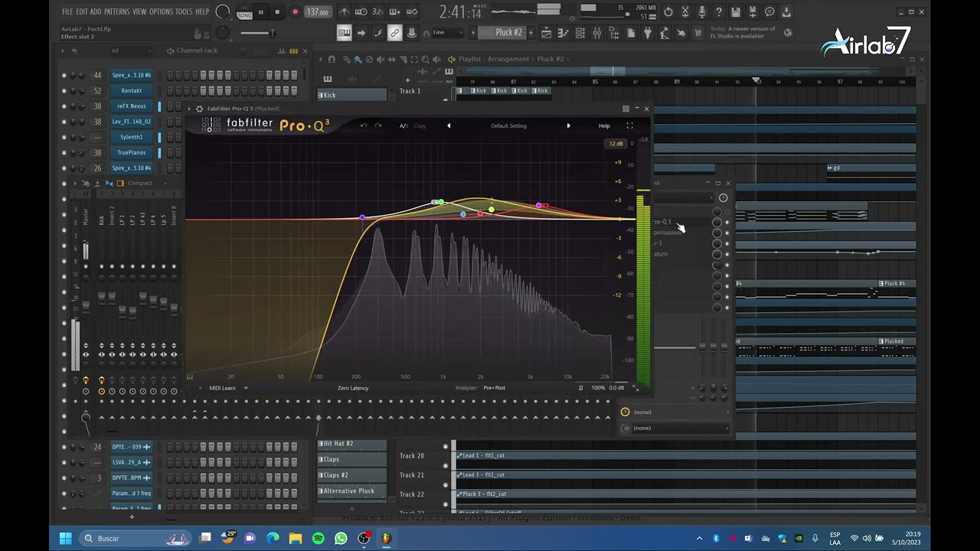Open the MIDI Learn dropdown arrow
The image size is (980, 551).
point(246,388)
